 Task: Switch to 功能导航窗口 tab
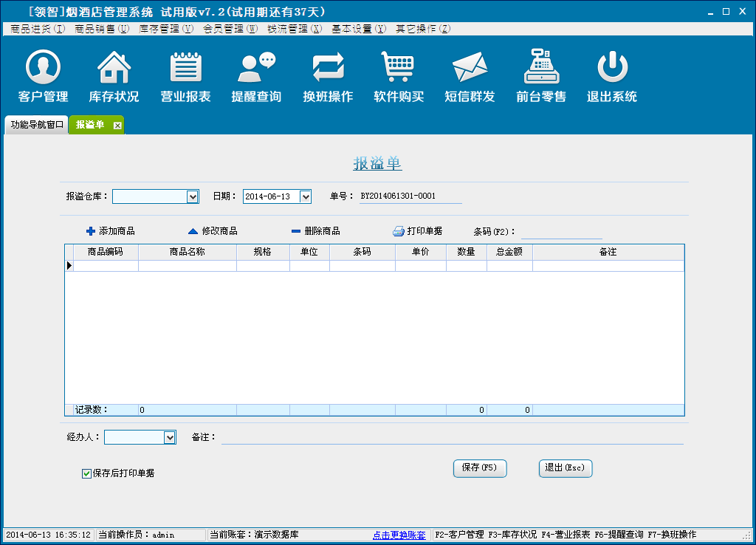coord(37,125)
